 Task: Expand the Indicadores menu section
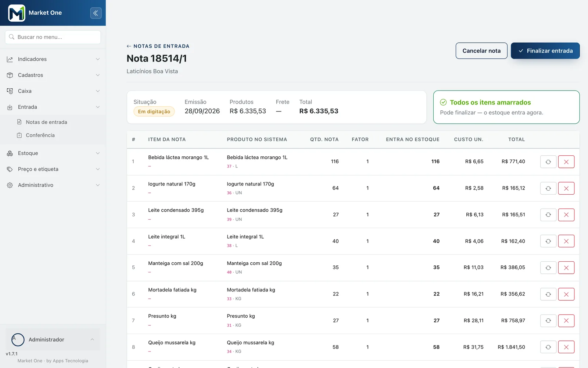click(53, 59)
